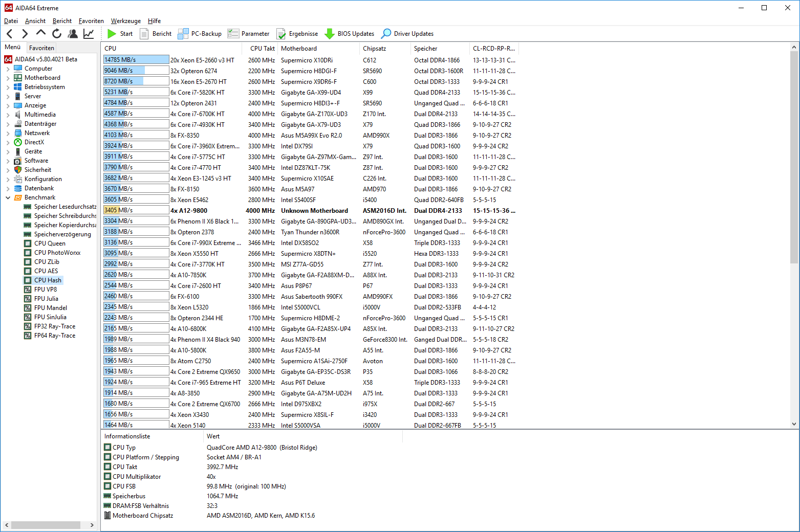This screenshot has height=532, width=800.
Task: Open the Werkzeuge menu
Action: (125, 21)
